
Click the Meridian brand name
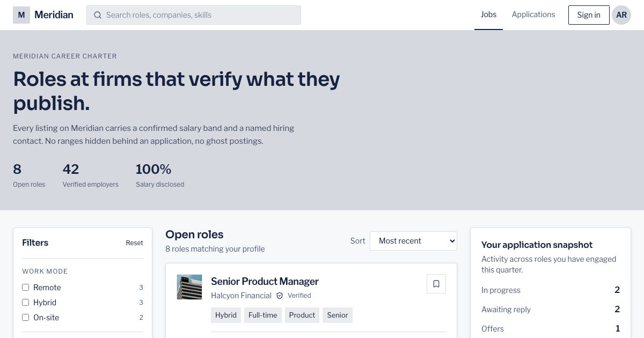pyautogui.click(x=54, y=15)
